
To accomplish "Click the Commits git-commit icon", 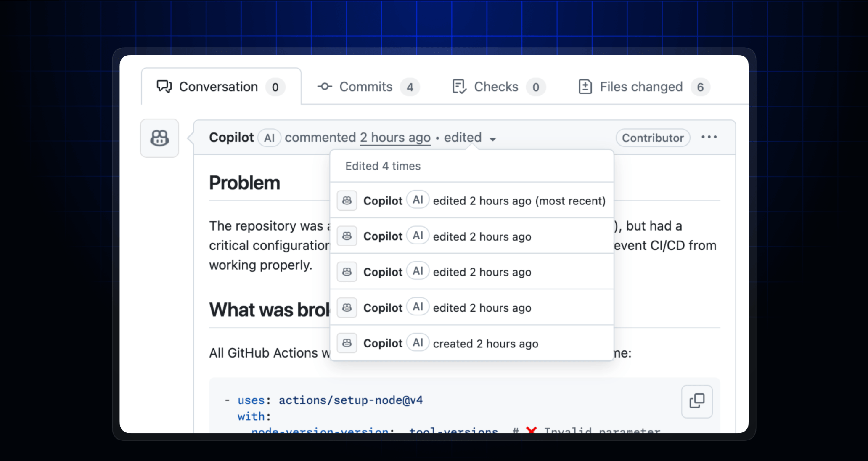I will click(325, 87).
